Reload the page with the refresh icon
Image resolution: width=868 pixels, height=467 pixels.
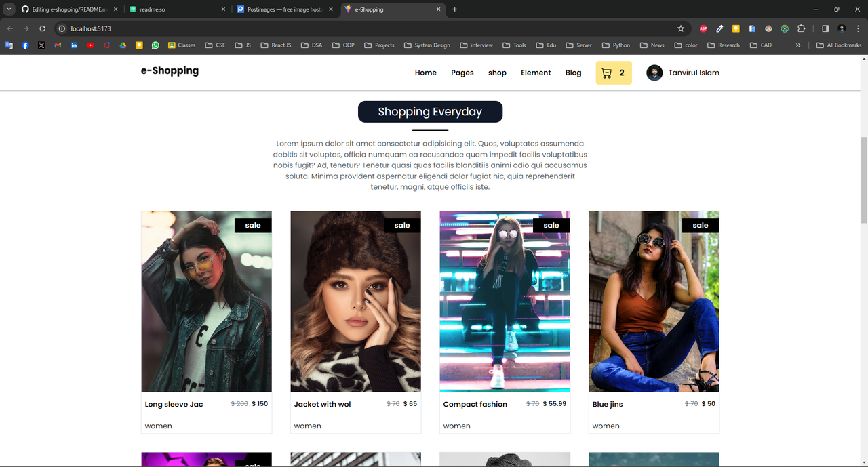tap(42, 28)
